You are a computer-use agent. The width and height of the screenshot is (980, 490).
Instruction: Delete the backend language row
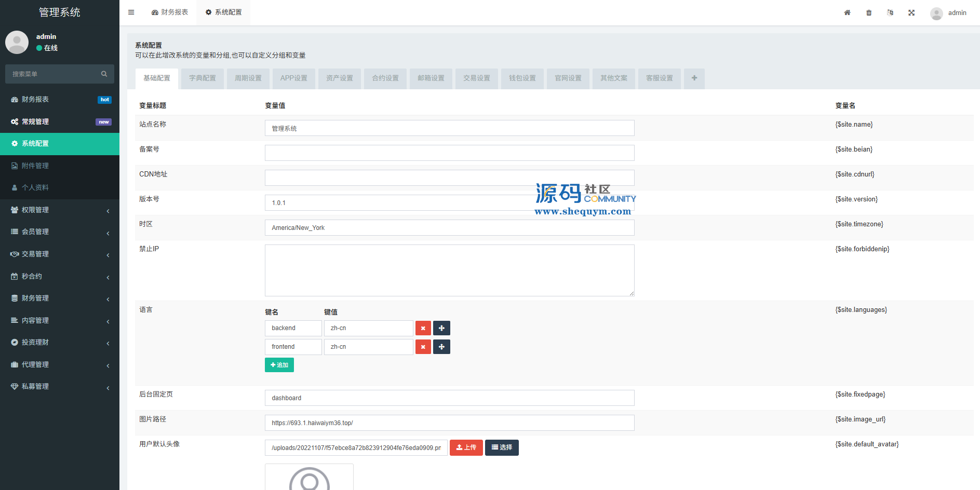pyautogui.click(x=423, y=328)
